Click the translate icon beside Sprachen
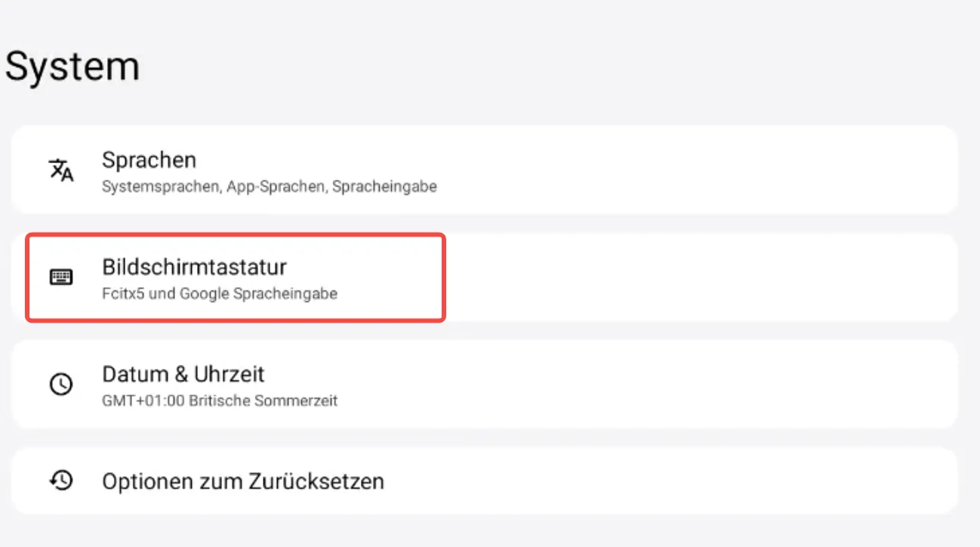980x547 pixels. pyautogui.click(x=61, y=170)
